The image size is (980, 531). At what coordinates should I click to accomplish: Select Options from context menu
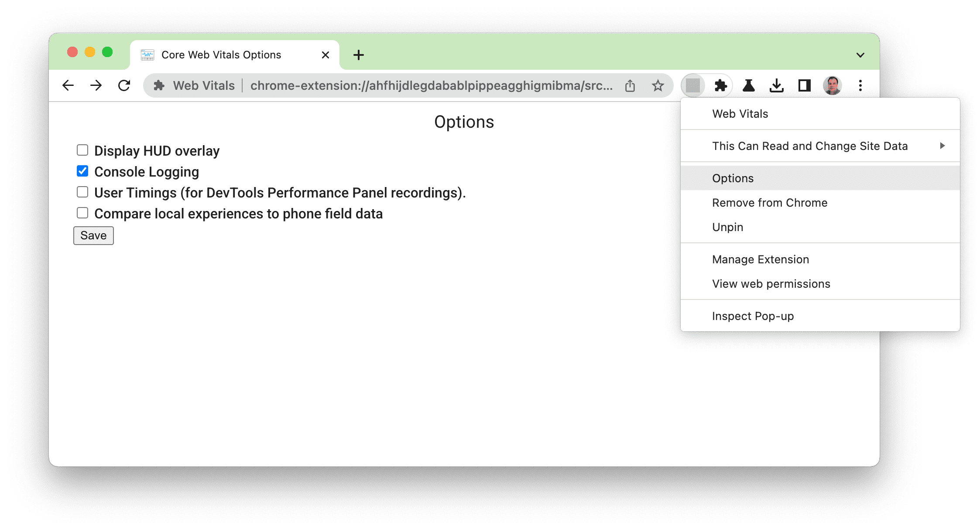click(x=732, y=177)
